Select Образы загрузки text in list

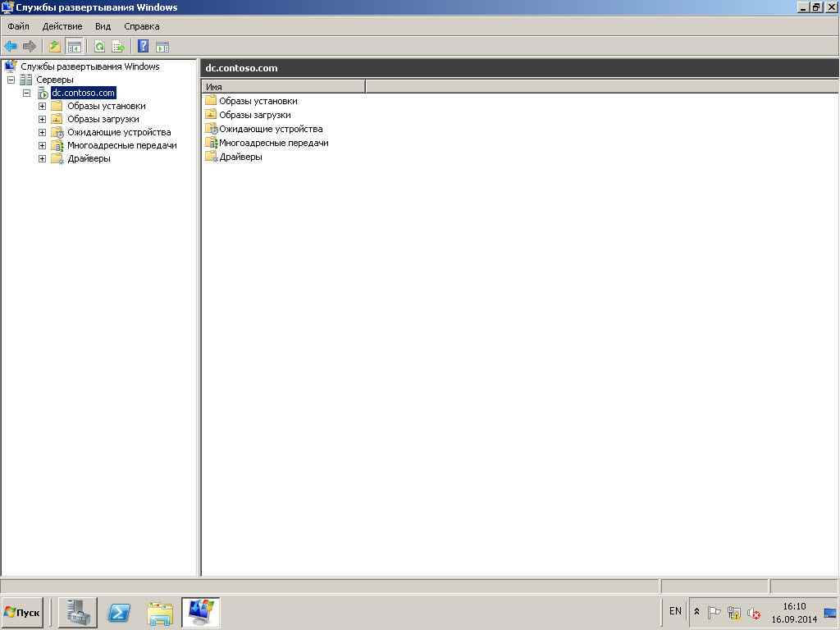254,115
